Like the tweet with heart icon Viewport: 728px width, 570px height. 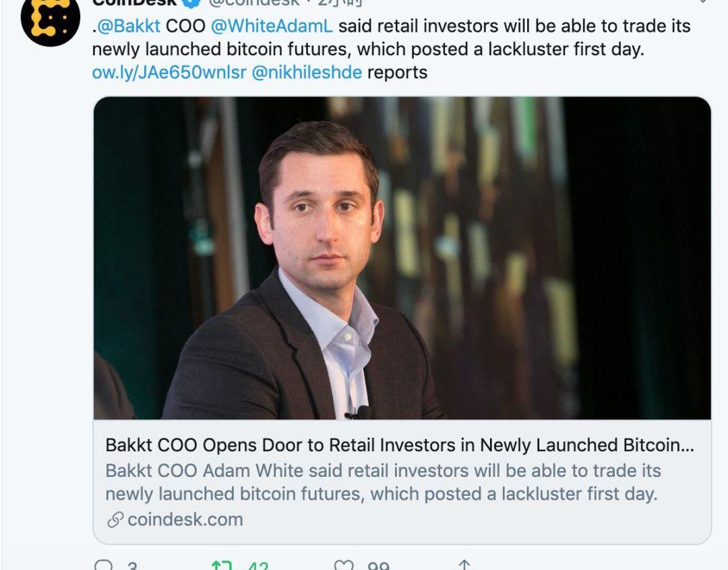pyautogui.click(x=344, y=565)
